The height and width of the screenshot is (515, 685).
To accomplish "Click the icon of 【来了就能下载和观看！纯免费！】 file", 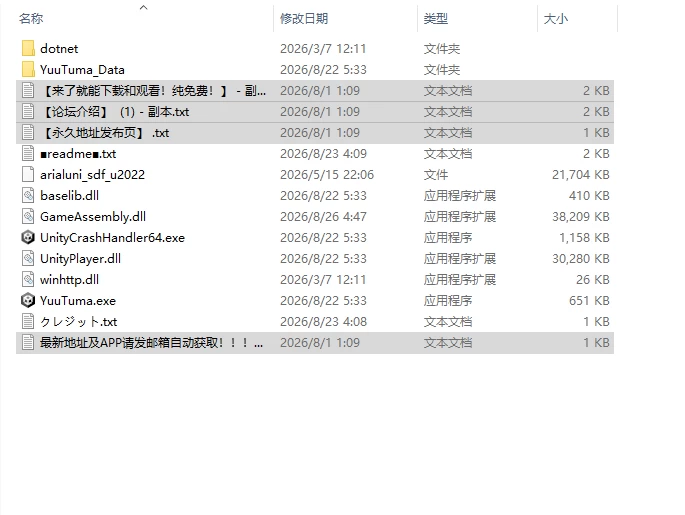I will pos(28,90).
